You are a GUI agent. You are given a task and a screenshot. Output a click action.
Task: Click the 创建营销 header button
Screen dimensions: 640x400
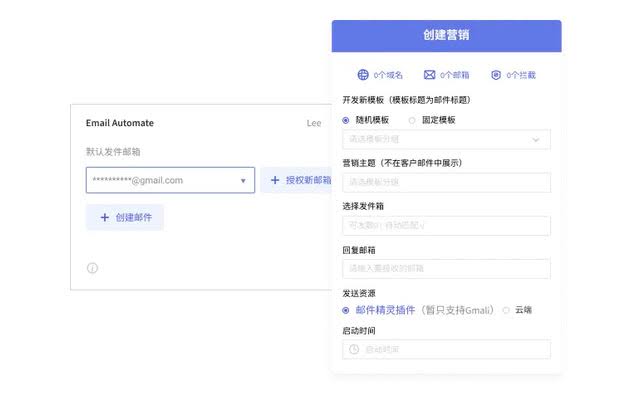click(446, 36)
